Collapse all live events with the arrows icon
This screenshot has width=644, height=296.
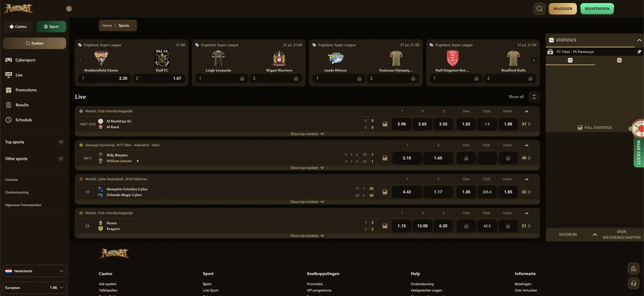point(534,97)
